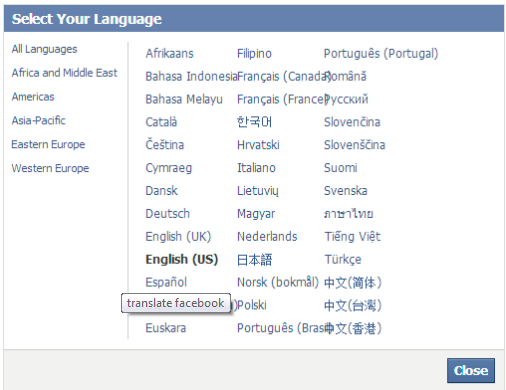The image size is (506, 390).
Task: Select Norsk (bokmål)
Action: pyautogui.click(x=278, y=282)
